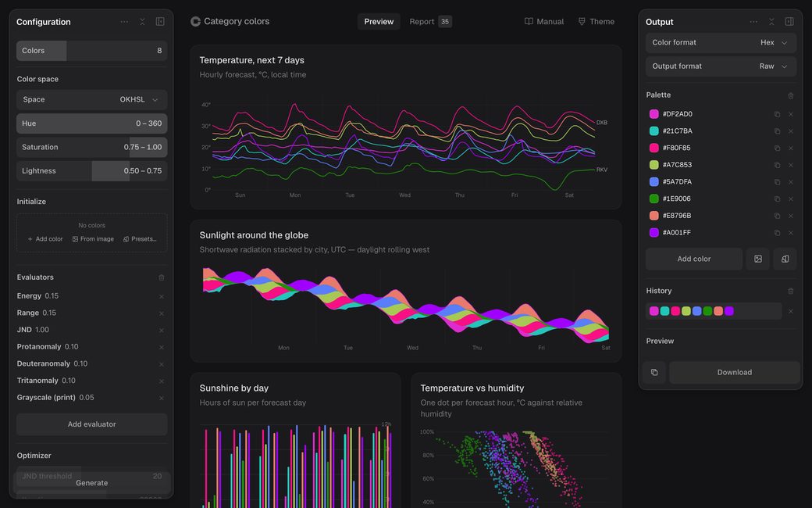Screen dimensions: 812x508
Task: Click the #A001FF purple palette swatch
Action: 654,233
